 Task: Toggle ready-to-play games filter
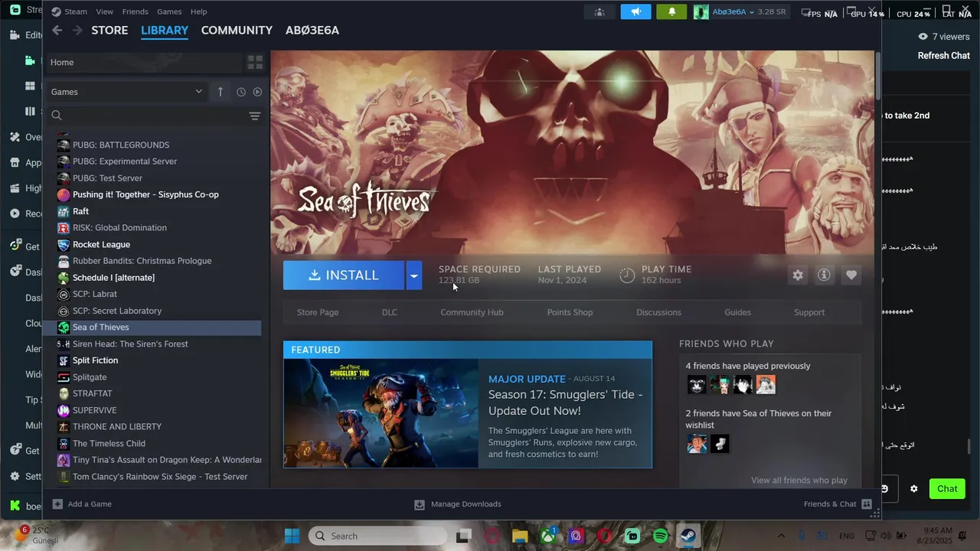[257, 92]
